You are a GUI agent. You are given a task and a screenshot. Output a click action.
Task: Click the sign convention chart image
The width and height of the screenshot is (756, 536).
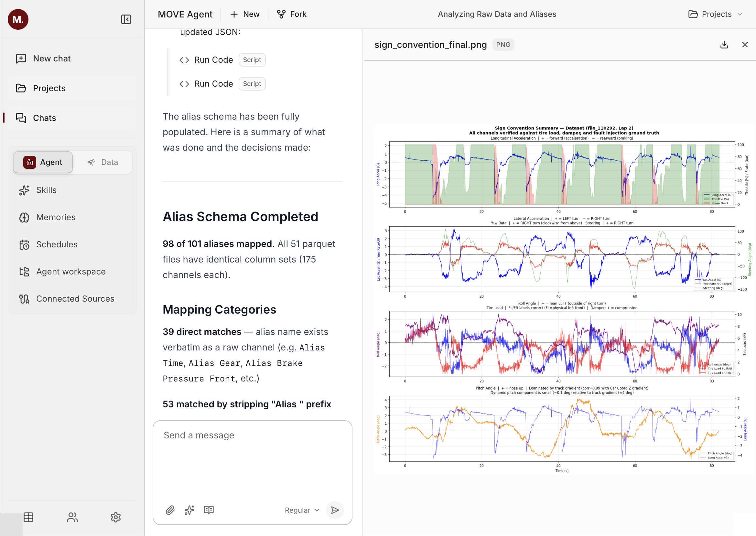(564, 299)
